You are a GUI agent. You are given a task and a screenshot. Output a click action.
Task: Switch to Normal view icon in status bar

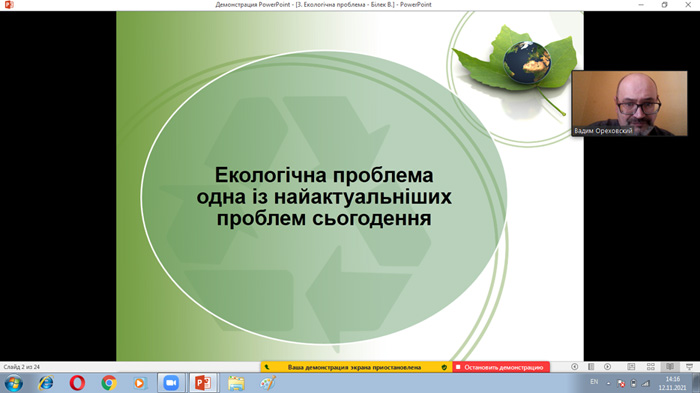pyautogui.click(x=631, y=367)
